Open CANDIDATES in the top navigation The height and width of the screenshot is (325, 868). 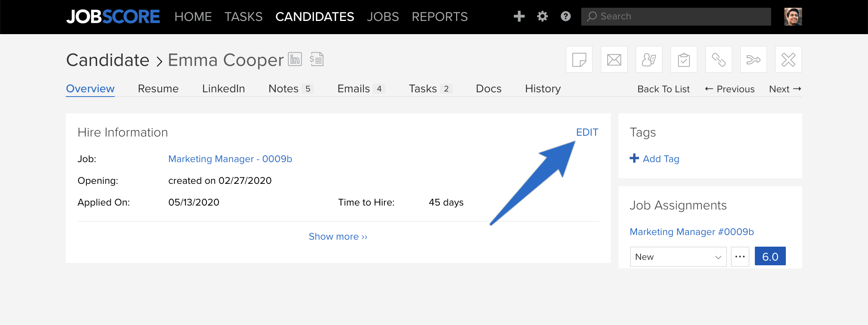pos(315,17)
